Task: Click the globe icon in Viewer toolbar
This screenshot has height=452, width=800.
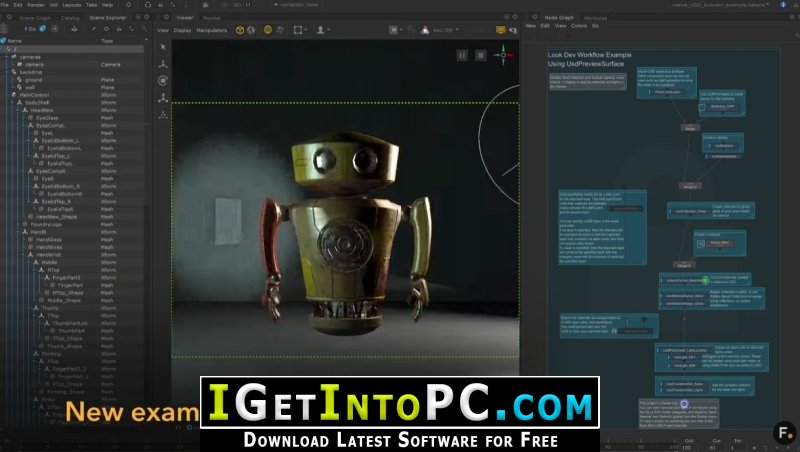Action: 251,30
